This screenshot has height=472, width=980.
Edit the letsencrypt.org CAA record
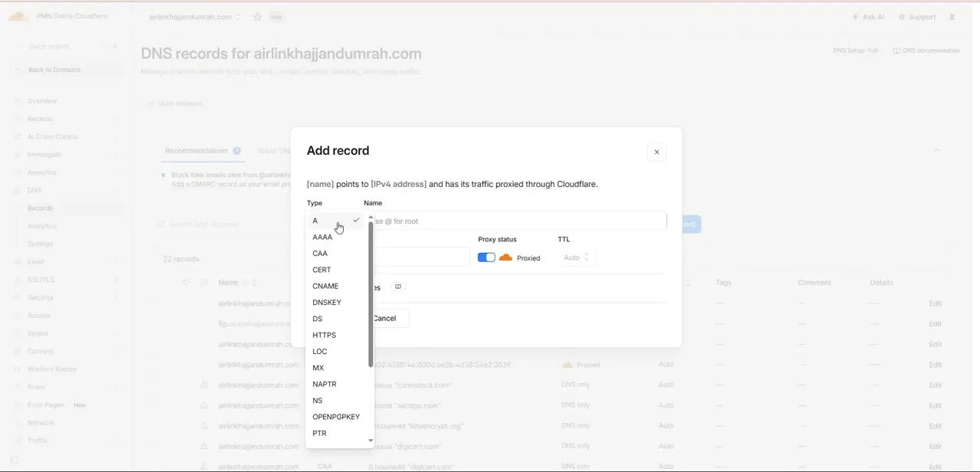tap(935, 426)
